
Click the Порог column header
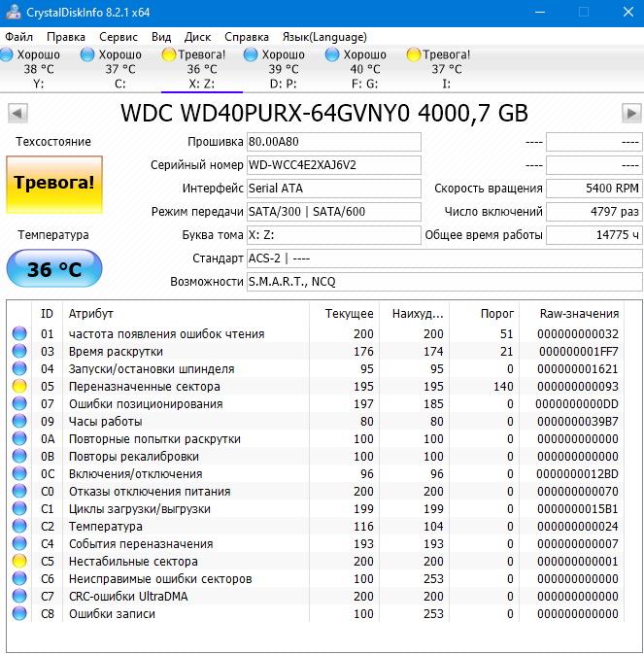tap(484, 314)
